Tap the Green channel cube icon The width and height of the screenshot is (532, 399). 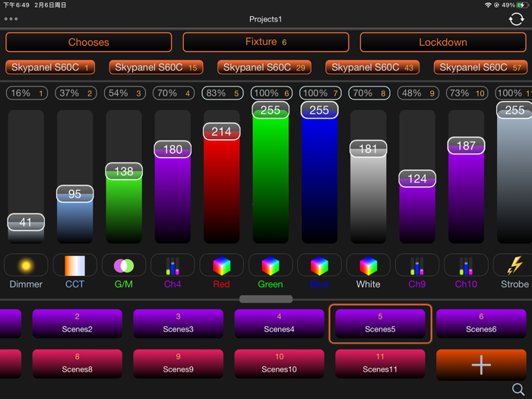click(x=271, y=266)
